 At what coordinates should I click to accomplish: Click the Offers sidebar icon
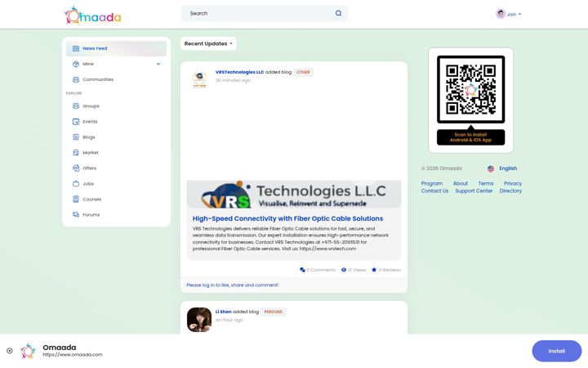(x=76, y=168)
